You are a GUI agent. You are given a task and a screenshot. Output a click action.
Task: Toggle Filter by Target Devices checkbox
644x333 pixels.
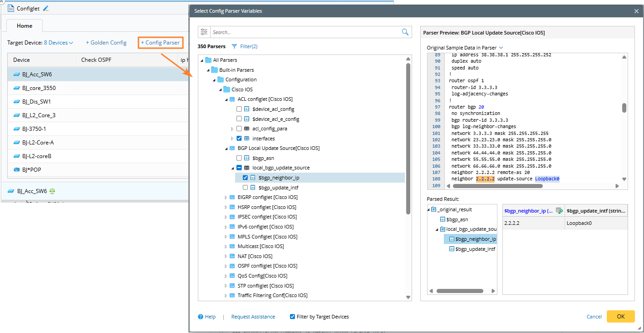click(x=292, y=317)
